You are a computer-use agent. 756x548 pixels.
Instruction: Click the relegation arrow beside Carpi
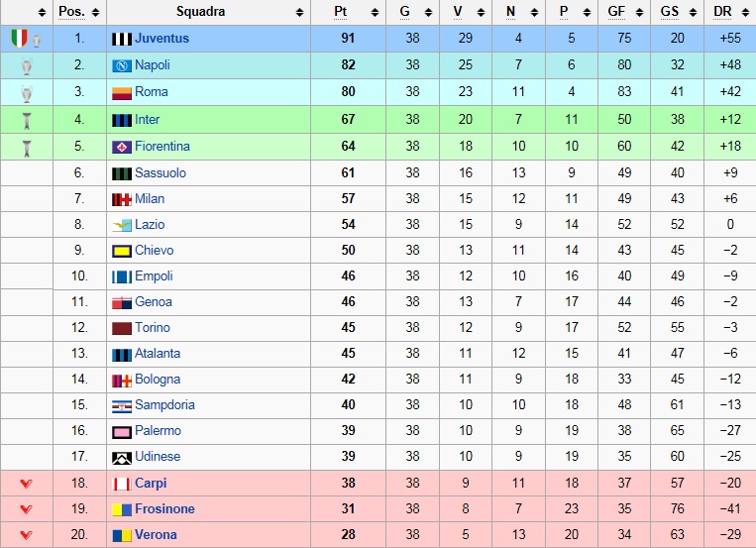coord(26,484)
